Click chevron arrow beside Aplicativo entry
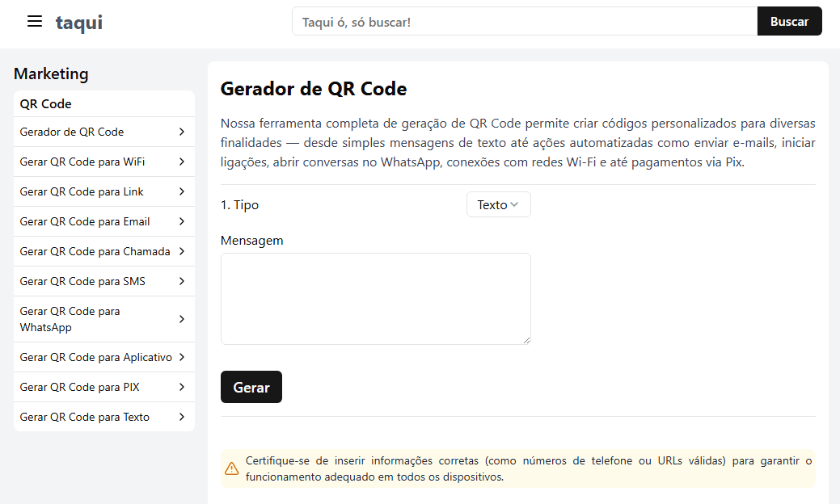 pos(182,357)
